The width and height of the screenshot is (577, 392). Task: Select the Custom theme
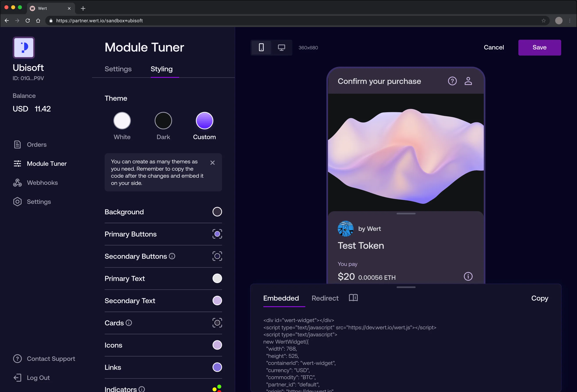click(x=204, y=121)
